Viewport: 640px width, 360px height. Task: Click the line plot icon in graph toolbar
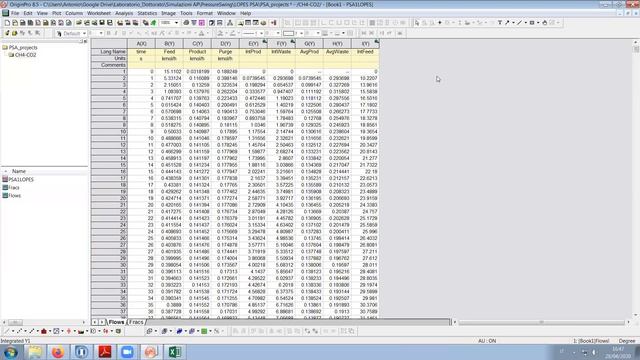point(7,331)
